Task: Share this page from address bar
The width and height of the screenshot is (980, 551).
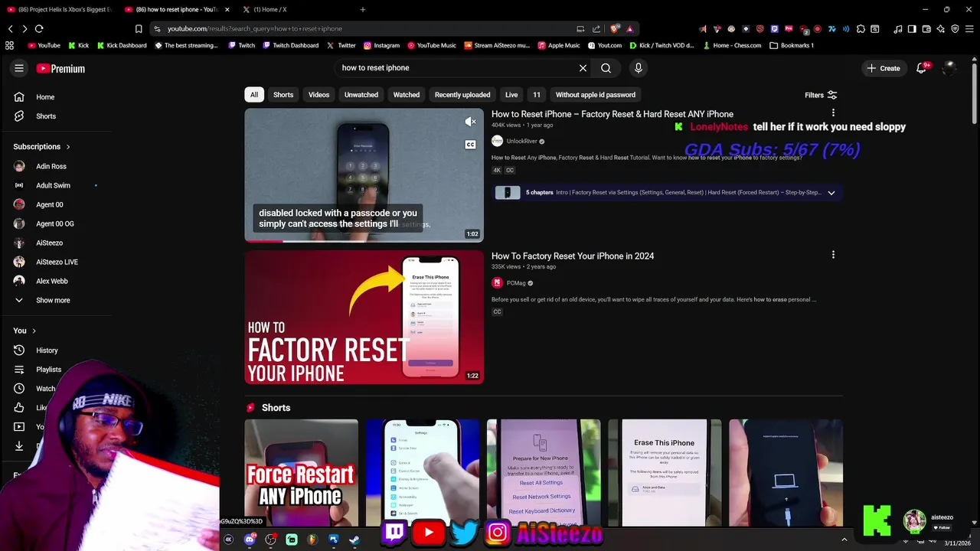Action: coord(596,28)
